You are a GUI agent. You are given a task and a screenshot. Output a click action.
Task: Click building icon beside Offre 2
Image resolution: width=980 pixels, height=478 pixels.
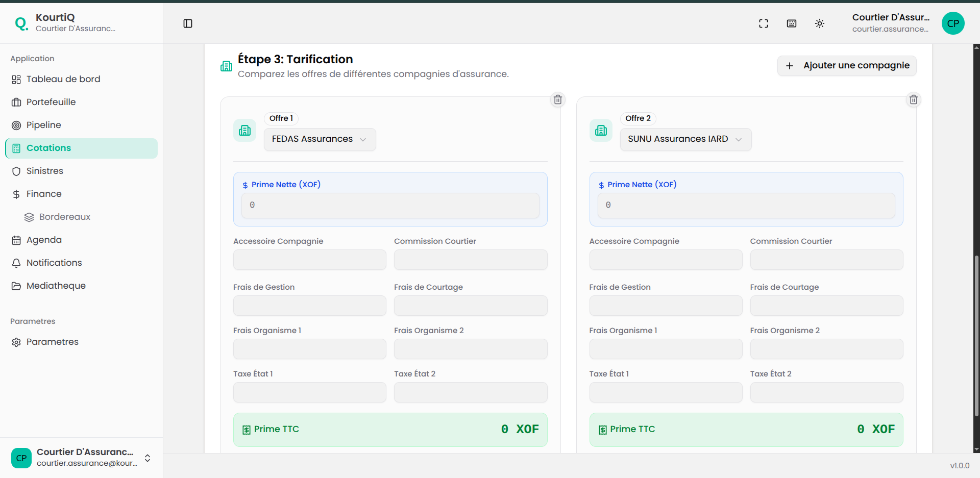601,131
